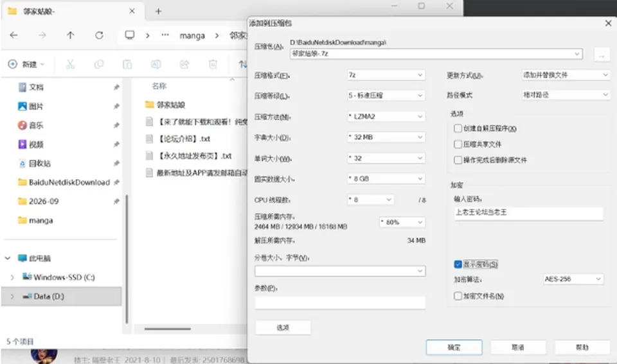This screenshot has width=617, height=364.
Task: Select the 【永久地址发布页】.txt file
Action: [x=194, y=156]
